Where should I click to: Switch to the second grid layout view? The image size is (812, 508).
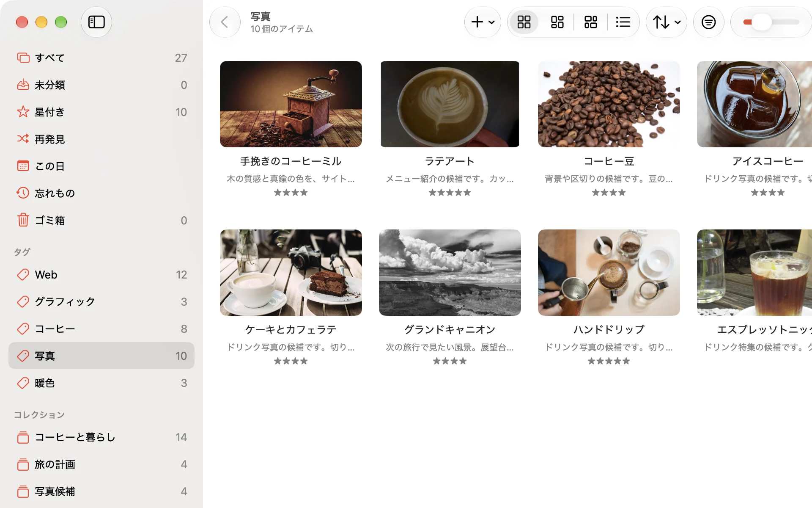[557, 22]
